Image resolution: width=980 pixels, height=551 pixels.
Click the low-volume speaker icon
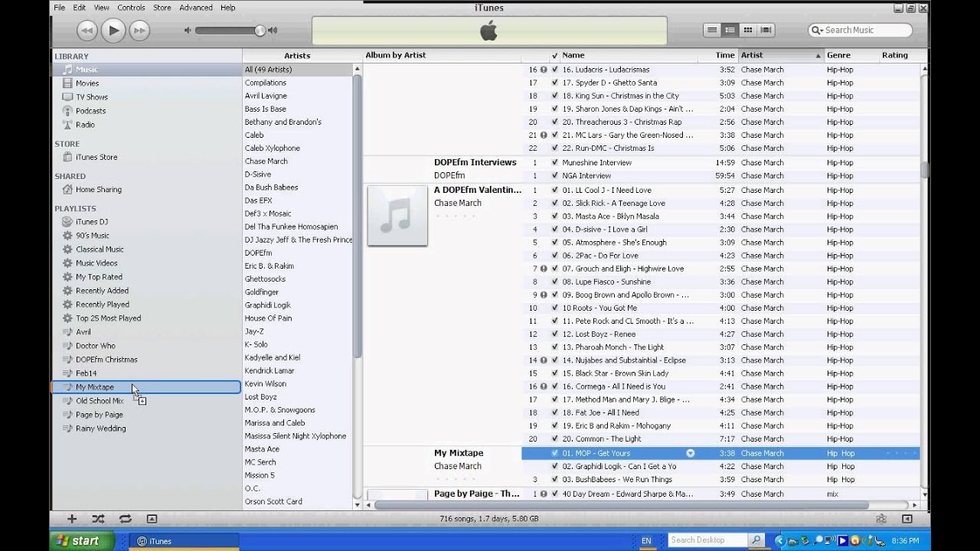point(188,31)
